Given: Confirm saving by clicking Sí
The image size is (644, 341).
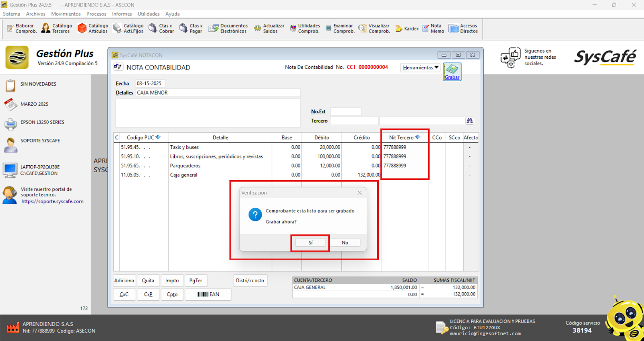Looking at the screenshot, I should 310,243.
